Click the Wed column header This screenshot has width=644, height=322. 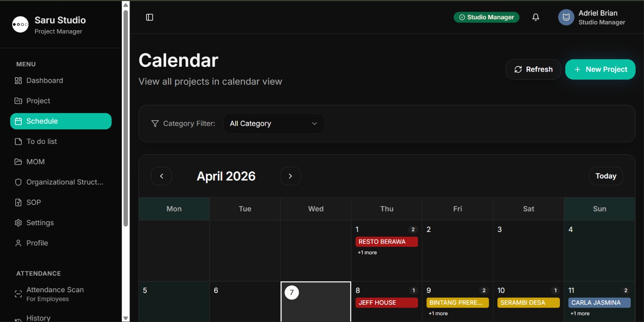tap(316, 209)
